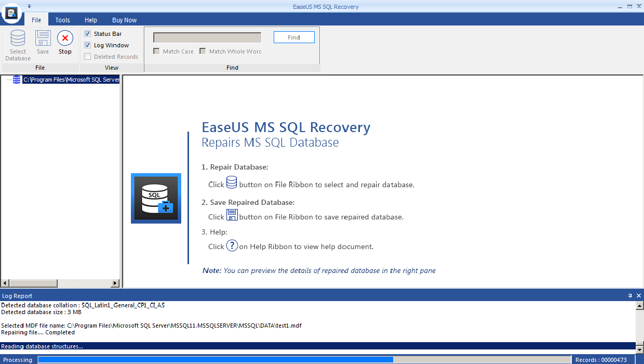
Task: Click 'Detected database collation' log line
Action: click(83, 305)
